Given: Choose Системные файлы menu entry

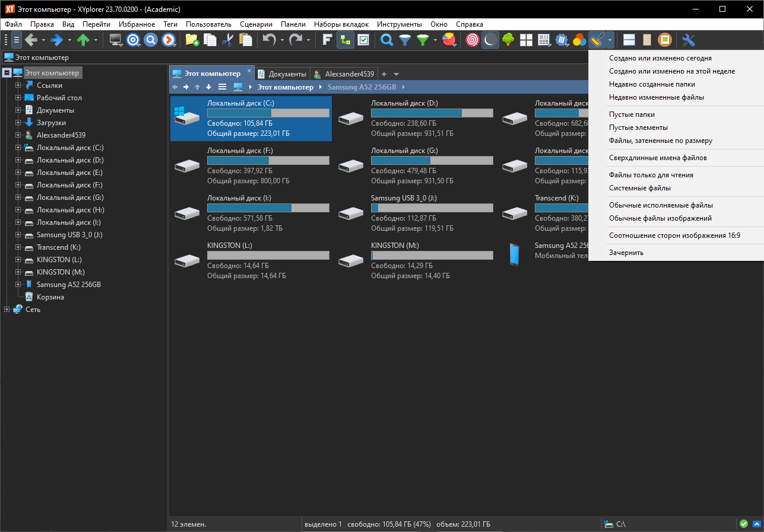Looking at the screenshot, I should coord(640,188).
